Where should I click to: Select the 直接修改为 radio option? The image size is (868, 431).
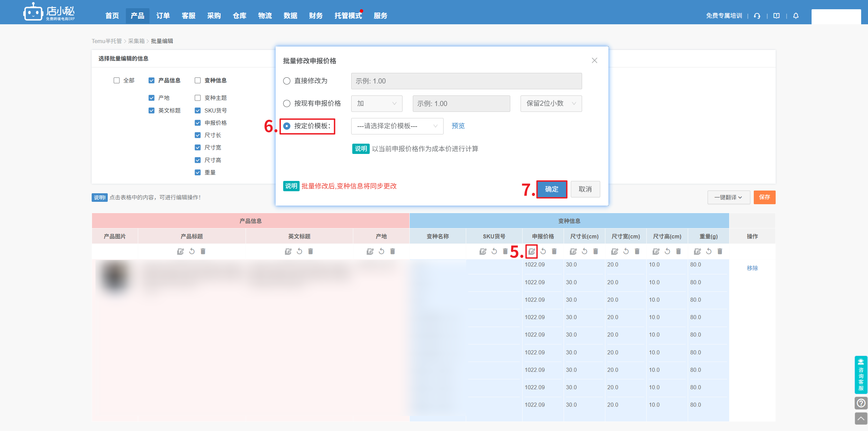(x=287, y=81)
